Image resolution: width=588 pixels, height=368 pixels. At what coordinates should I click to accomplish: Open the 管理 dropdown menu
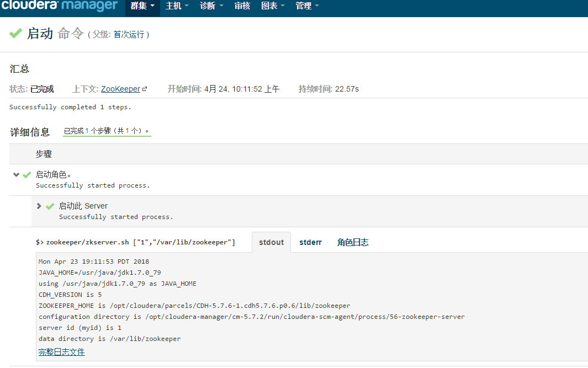(x=307, y=6)
